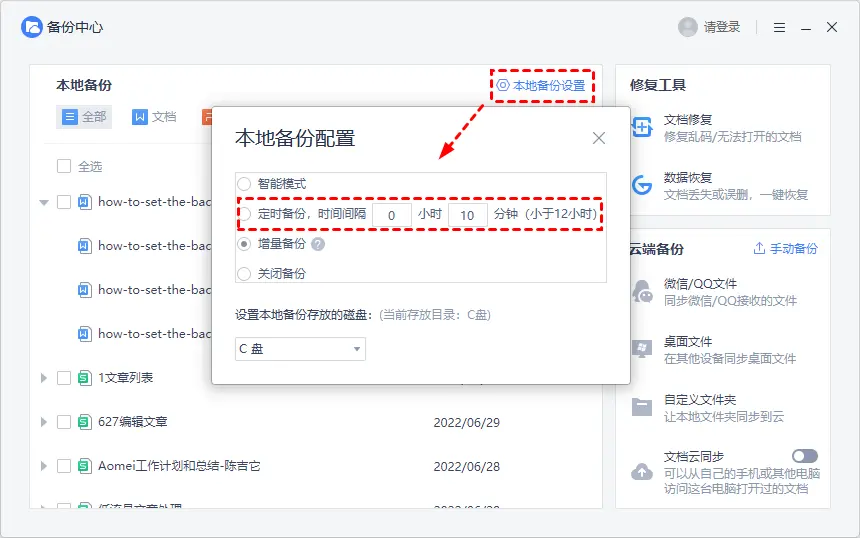The width and height of the screenshot is (860, 538).
Task: Select the 定时备份 radio option
Action: (x=244, y=214)
